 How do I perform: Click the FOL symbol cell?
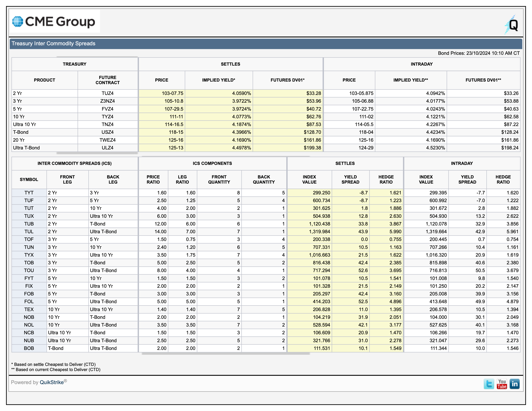(29, 301)
